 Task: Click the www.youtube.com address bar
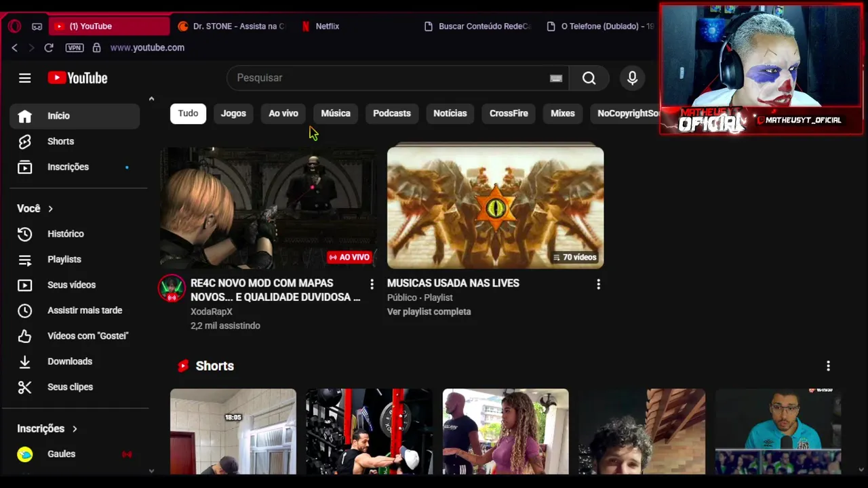(147, 47)
